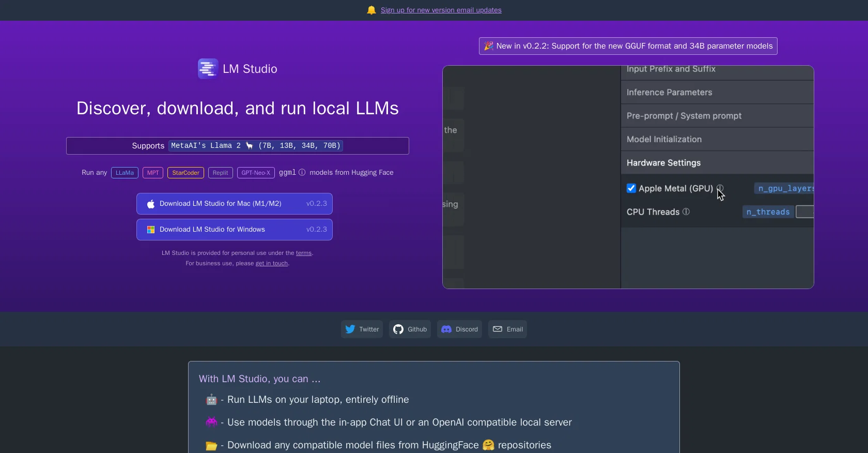Click the Discord logo icon
The height and width of the screenshot is (453, 868).
coord(446,329)
